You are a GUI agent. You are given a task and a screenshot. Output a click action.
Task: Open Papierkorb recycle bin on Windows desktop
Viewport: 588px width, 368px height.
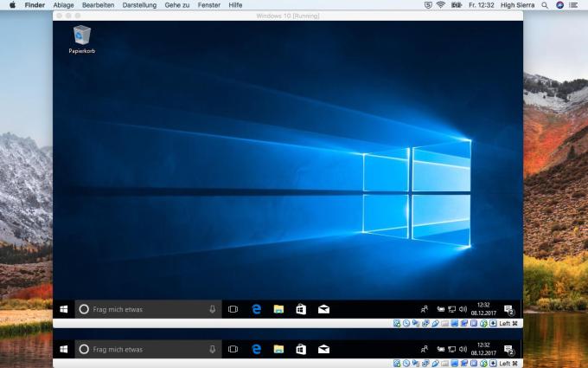pos(82,39)
